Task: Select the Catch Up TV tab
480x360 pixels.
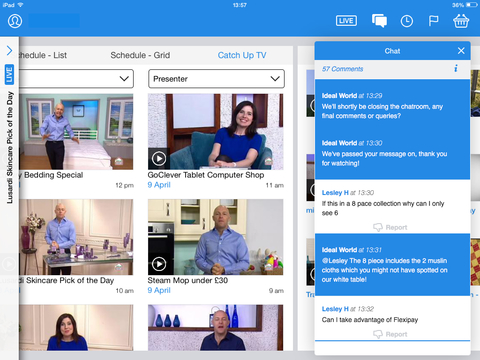Action: 242,55
